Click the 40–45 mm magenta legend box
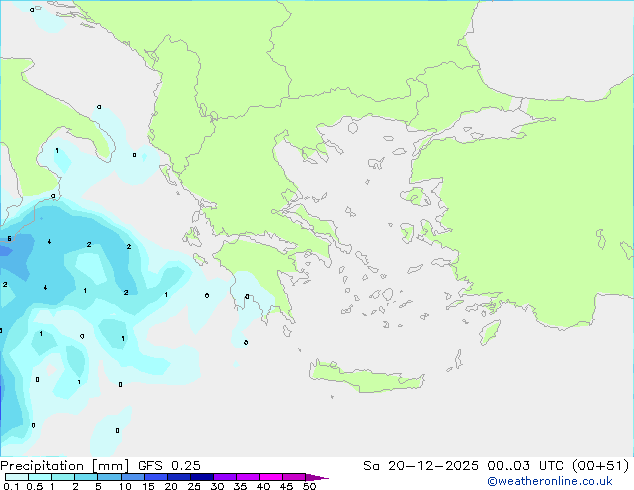The image size is (634, 490). click(x=271, y=477)
